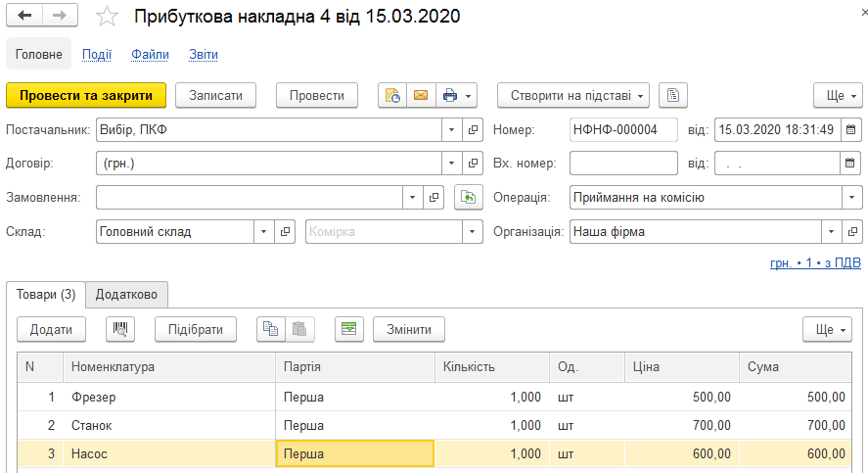Open the document report icon beside Створити на підставі

[x=673, y=95]
